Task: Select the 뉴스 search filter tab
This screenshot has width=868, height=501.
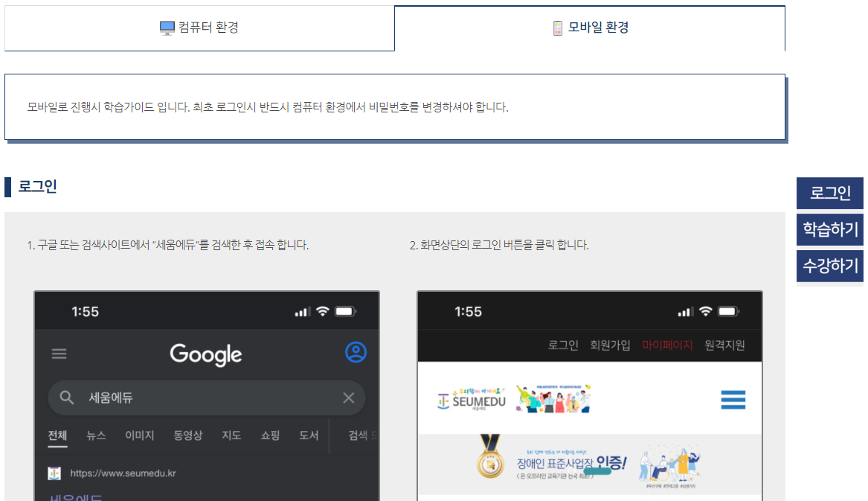Action: [x=96, y=435]
